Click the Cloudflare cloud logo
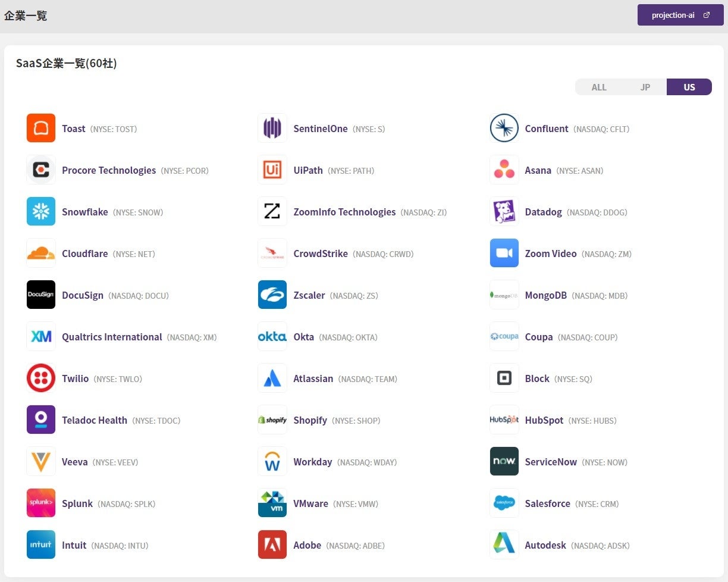The height and width of the screenshot is (582, 728). pyautogui.click(x=41, y=253)
